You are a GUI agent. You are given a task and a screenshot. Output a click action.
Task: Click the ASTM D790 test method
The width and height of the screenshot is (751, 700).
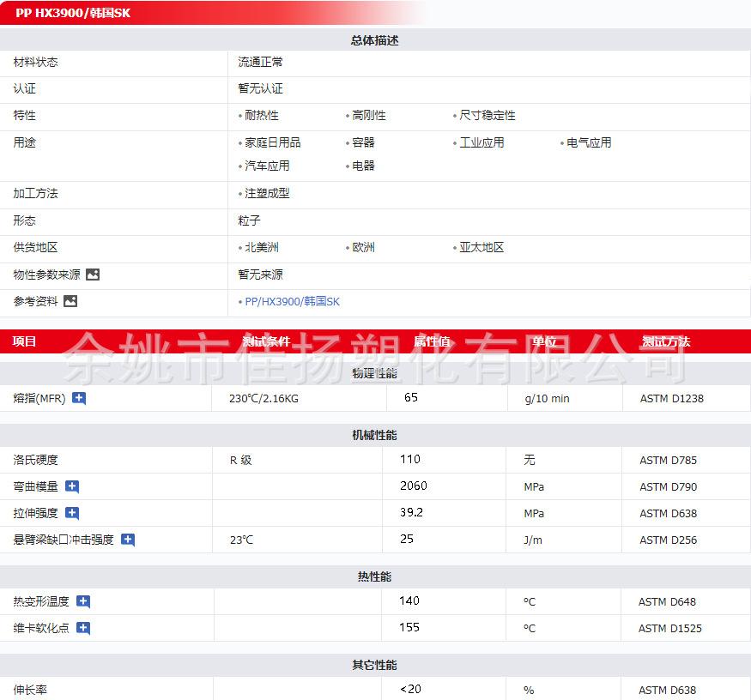click(669, 487)
